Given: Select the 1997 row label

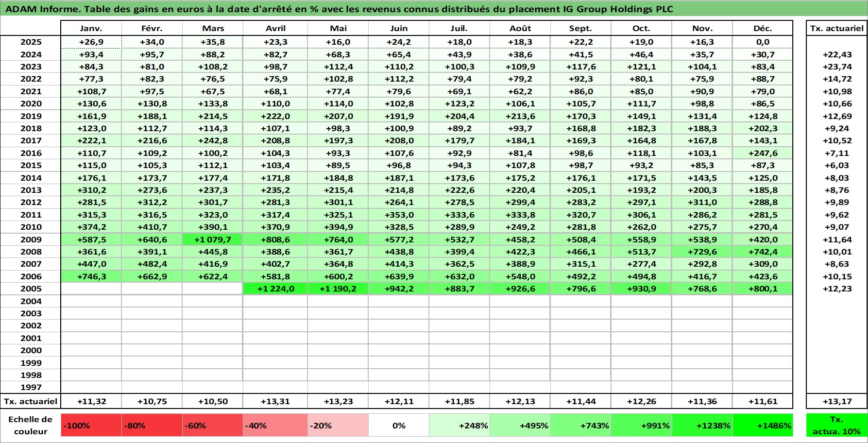Looking at the screenshot, I should [x=31, y=387].
